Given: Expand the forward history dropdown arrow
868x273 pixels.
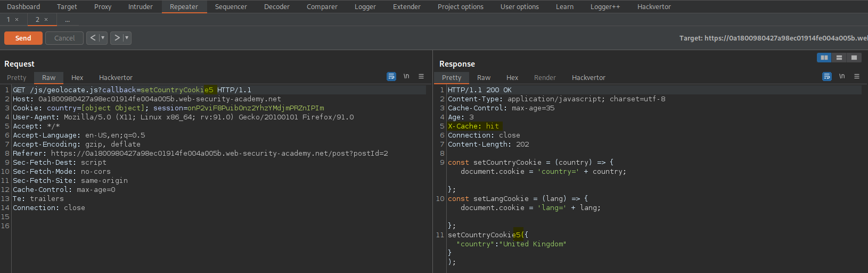Looking at the screenshot, I should pos(127,38).
